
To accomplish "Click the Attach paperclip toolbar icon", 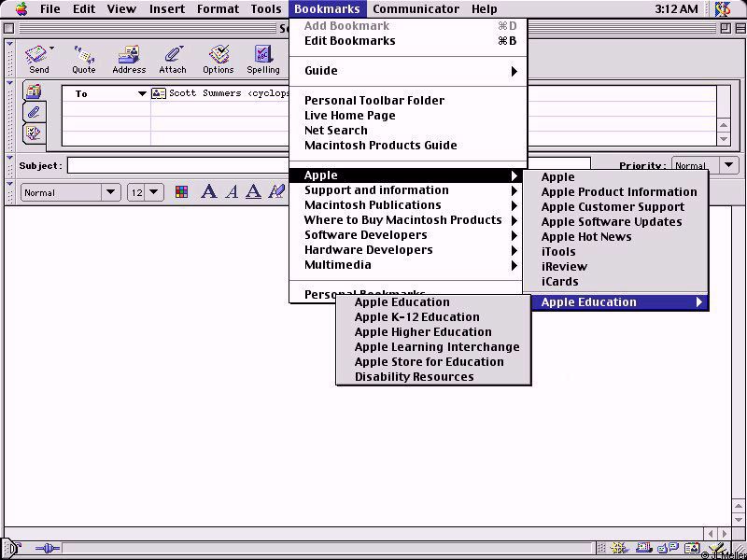I will [x=172, y=55].
